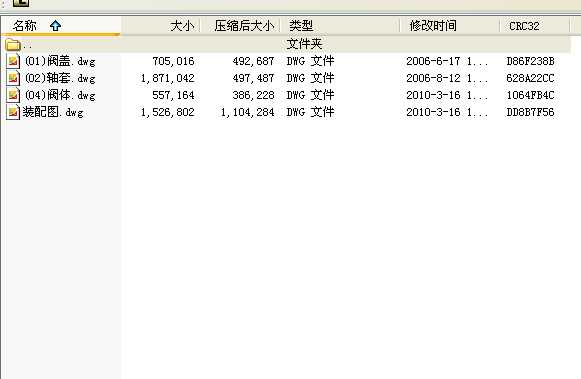Click the icon of (02)轴套.dwg
The image size is (581, 379).
[13, 78]
